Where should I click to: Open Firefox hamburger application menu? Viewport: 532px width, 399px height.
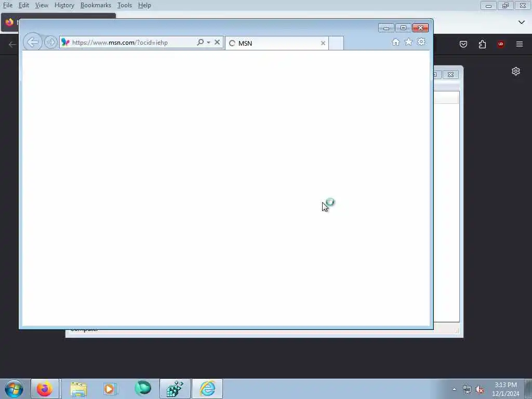520,44
